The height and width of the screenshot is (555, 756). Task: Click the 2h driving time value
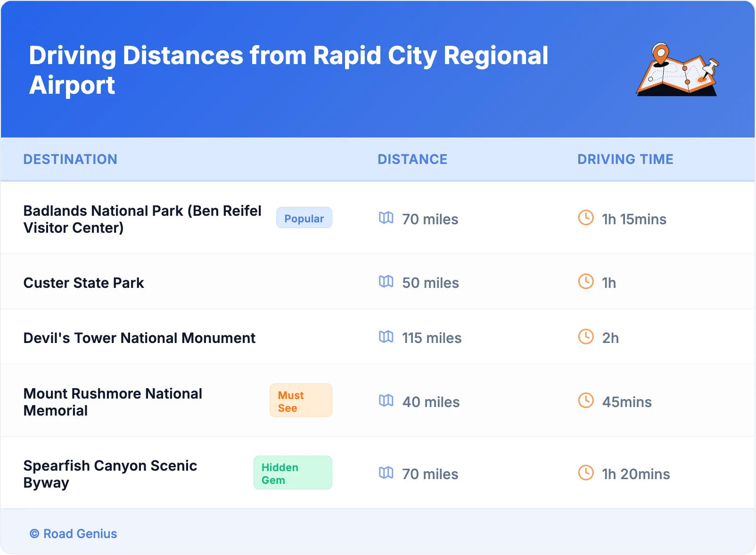[610, 338]
